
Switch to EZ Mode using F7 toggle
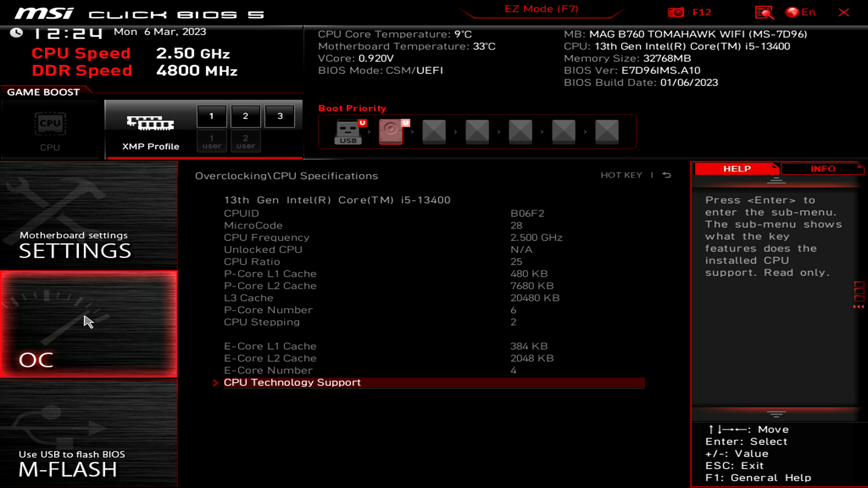click(541, 8)
